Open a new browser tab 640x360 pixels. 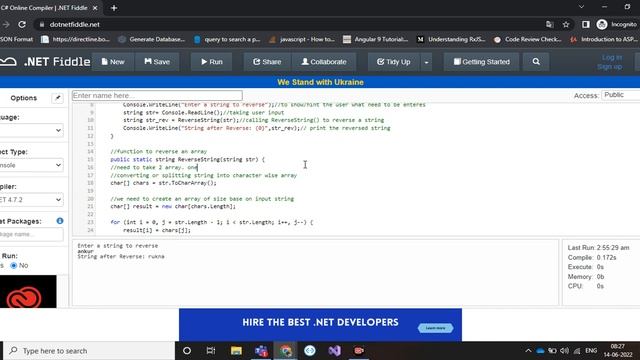tap(114, 8)
